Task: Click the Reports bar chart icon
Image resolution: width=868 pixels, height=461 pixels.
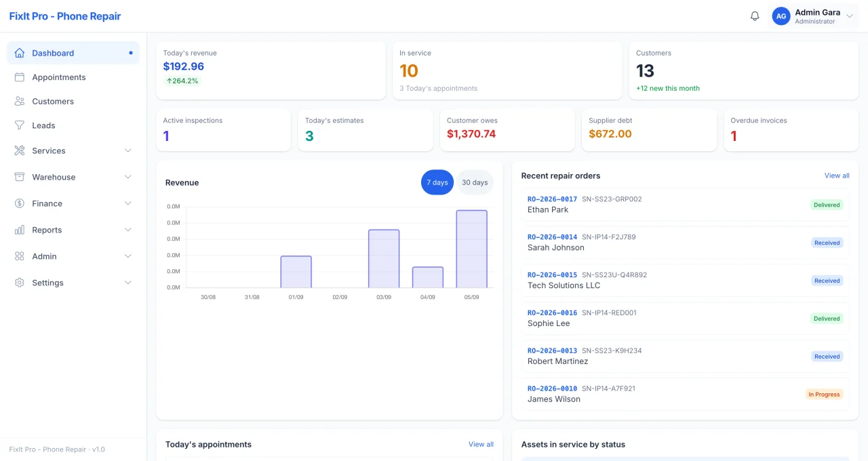Action: pos(20,230)
